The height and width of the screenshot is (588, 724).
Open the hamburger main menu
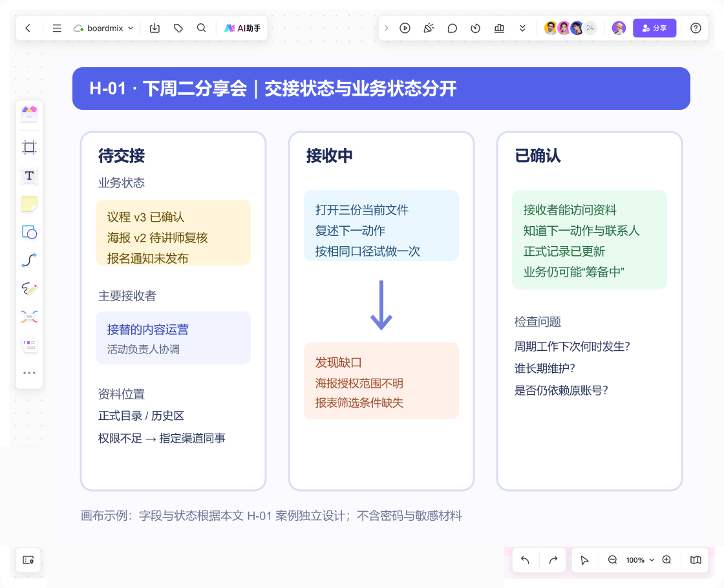tap(57, 28)
